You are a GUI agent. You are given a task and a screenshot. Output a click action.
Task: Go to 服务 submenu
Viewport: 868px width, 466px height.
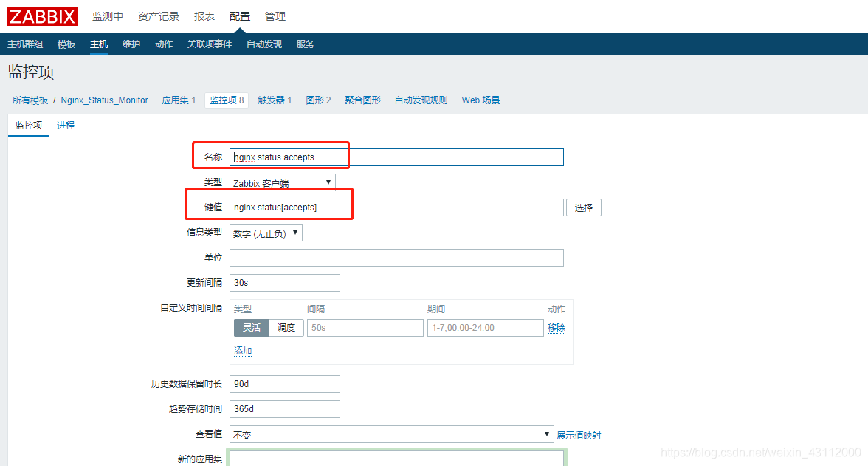point(305,44)
